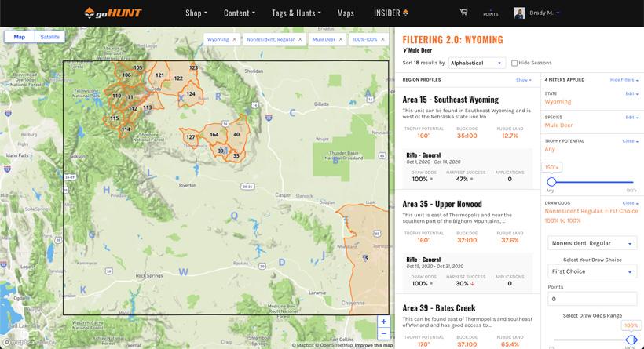Screen dimensions: 644x349
Task: Click the Points icon in header
Action: 490,13
